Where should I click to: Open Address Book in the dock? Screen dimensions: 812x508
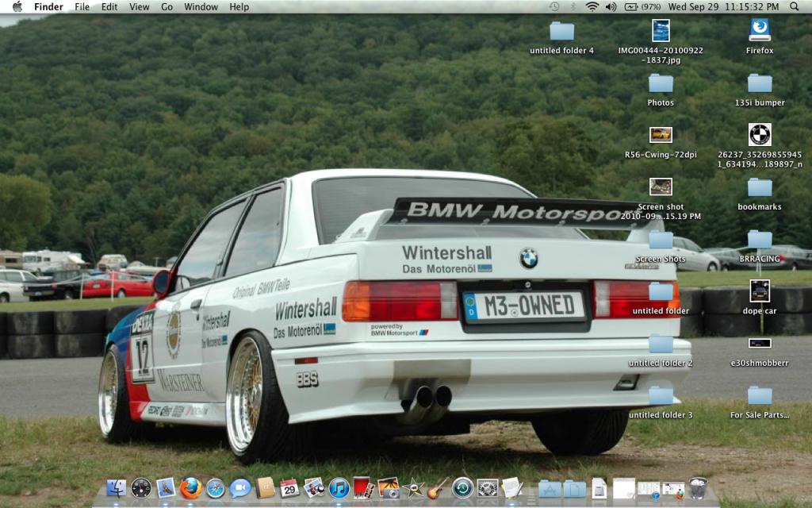point(265,488)
